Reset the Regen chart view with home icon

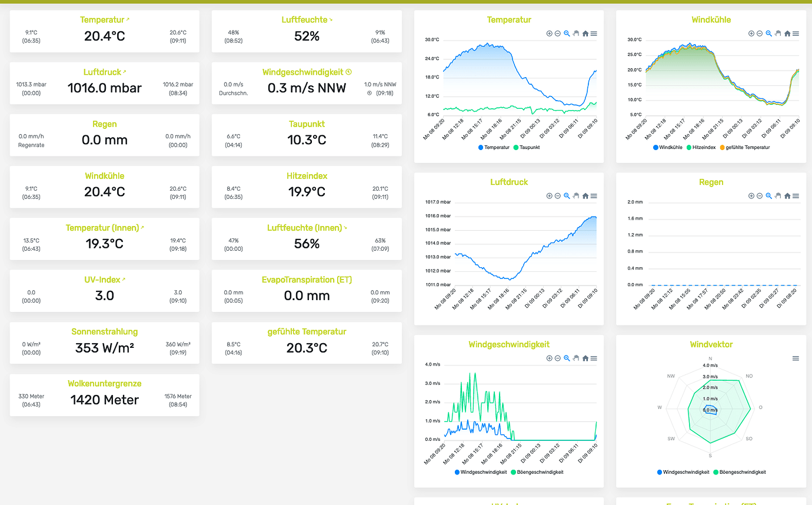click(x=788, y=196)
